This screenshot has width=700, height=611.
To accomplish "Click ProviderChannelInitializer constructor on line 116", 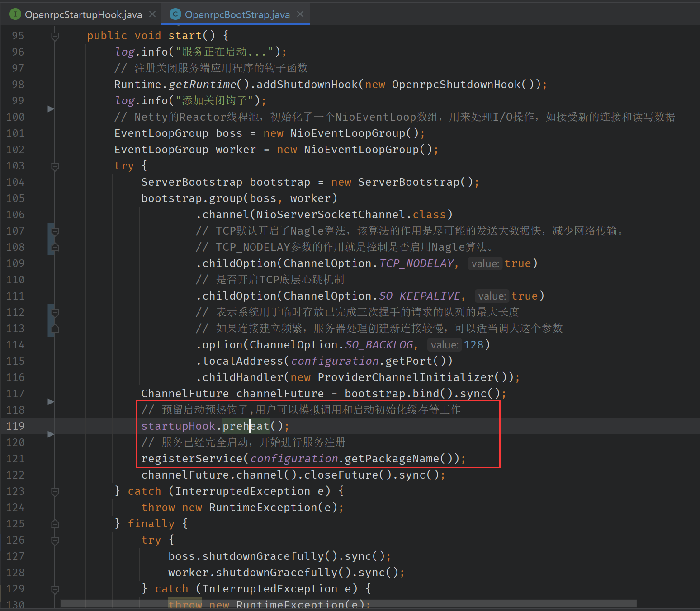I will 406,377.
